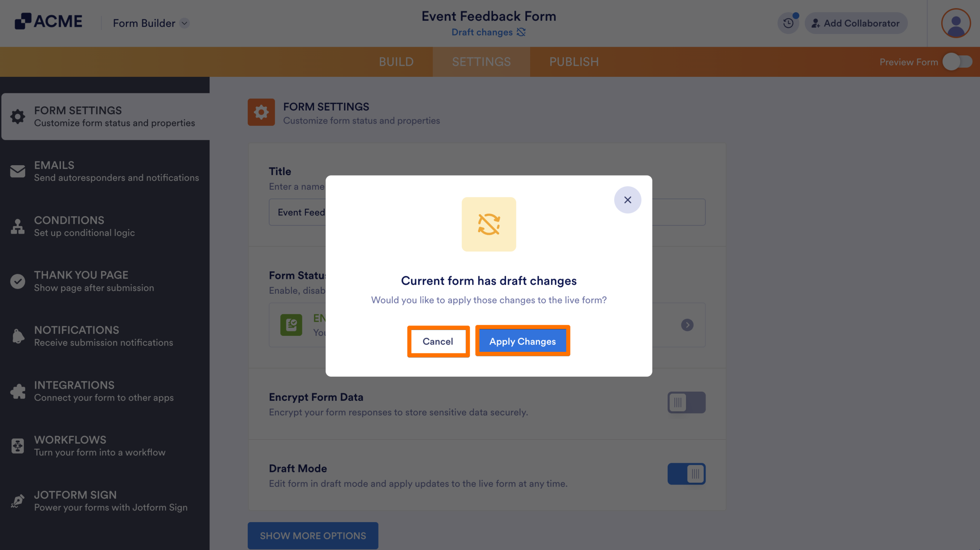Click the revision history clock icon

click(x=788, y=23)
